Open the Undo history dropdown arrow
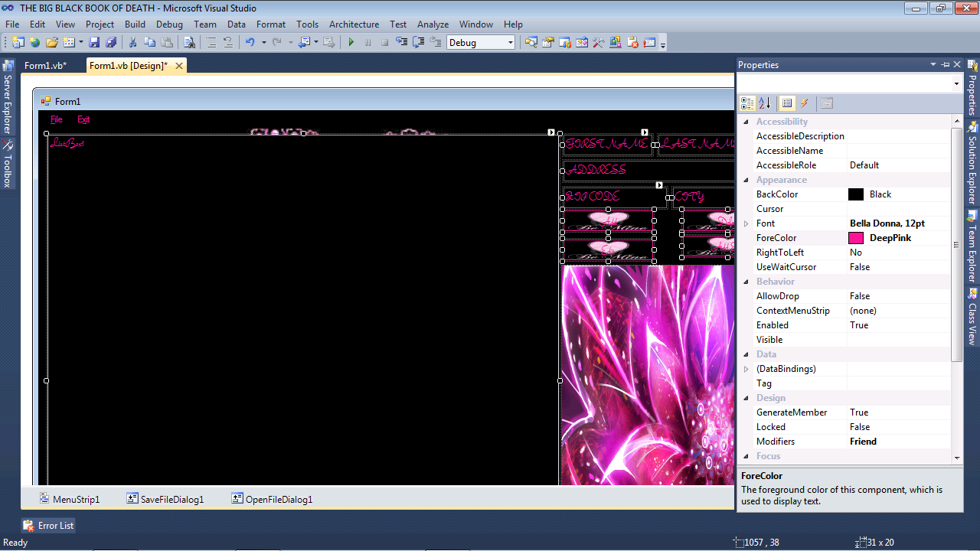 coord(263,43)
